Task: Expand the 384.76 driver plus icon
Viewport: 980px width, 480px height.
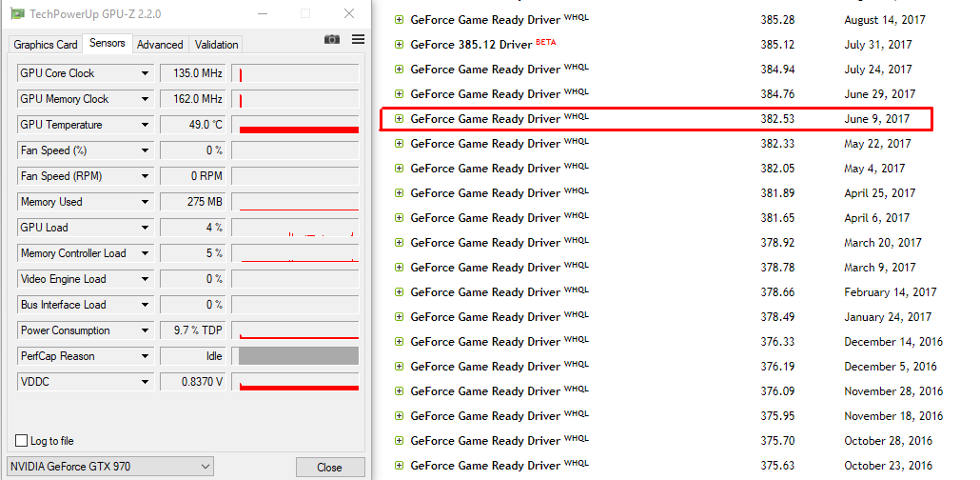Action: coord(399,94)
